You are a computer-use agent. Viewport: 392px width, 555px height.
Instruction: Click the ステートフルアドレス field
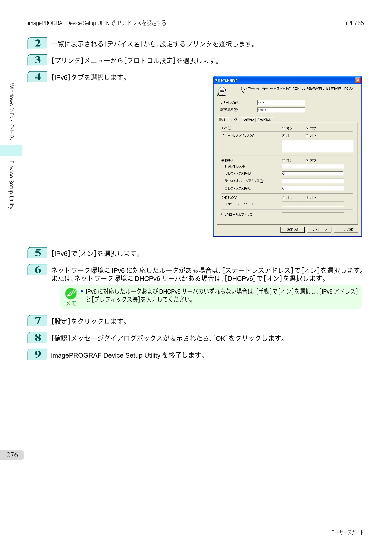pos(313,204)
